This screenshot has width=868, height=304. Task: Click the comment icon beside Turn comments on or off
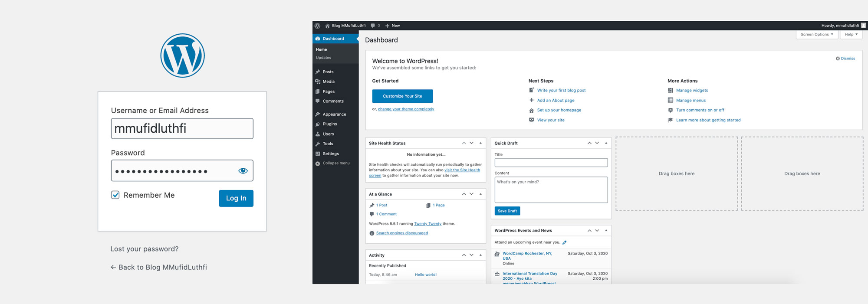pyautogui.click(x=670, y=110)
